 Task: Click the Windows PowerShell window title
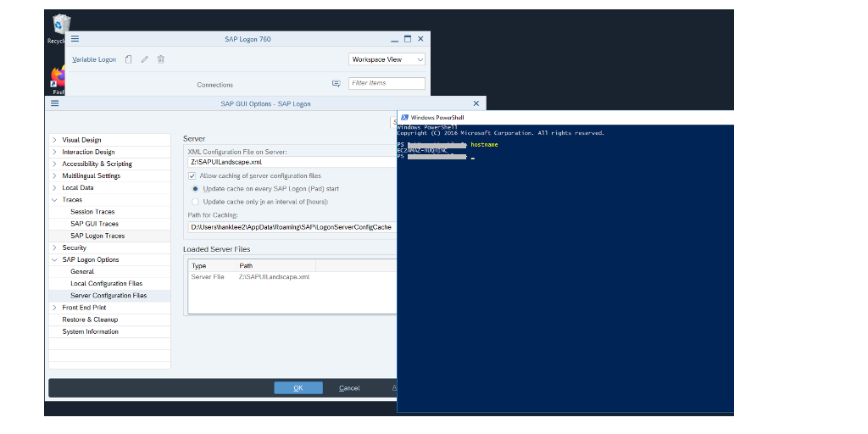tap(437, 117)
